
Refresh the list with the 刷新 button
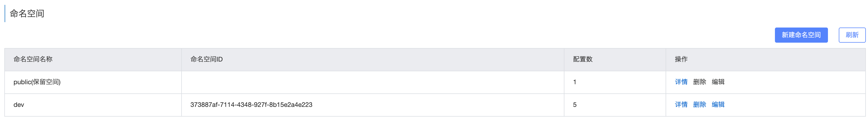click(x=852, y=35)
